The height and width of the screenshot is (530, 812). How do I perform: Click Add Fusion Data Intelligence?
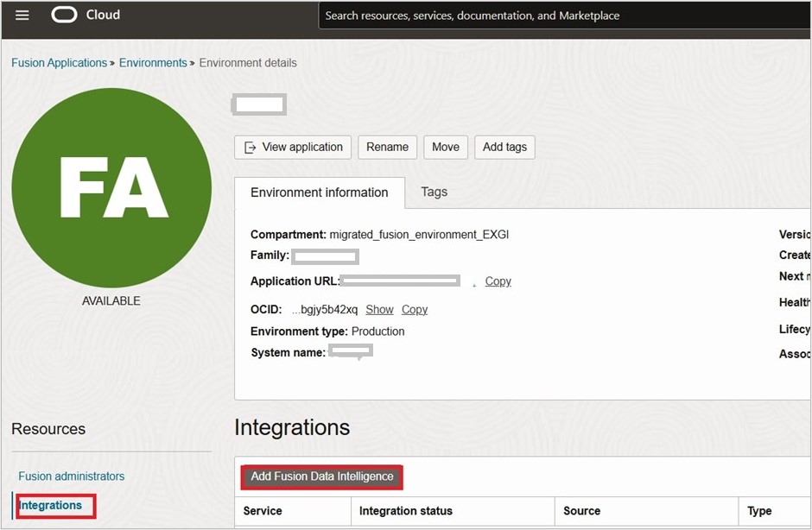coord(321,476)
